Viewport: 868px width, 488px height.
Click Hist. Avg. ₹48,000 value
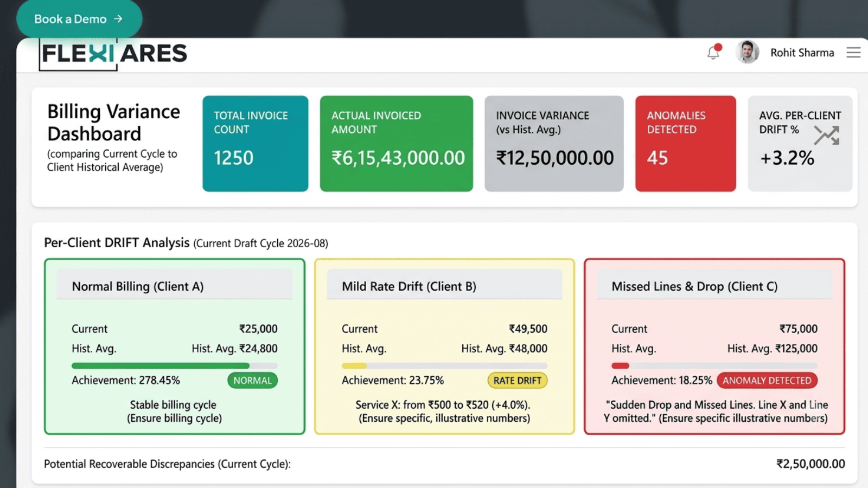504,349
